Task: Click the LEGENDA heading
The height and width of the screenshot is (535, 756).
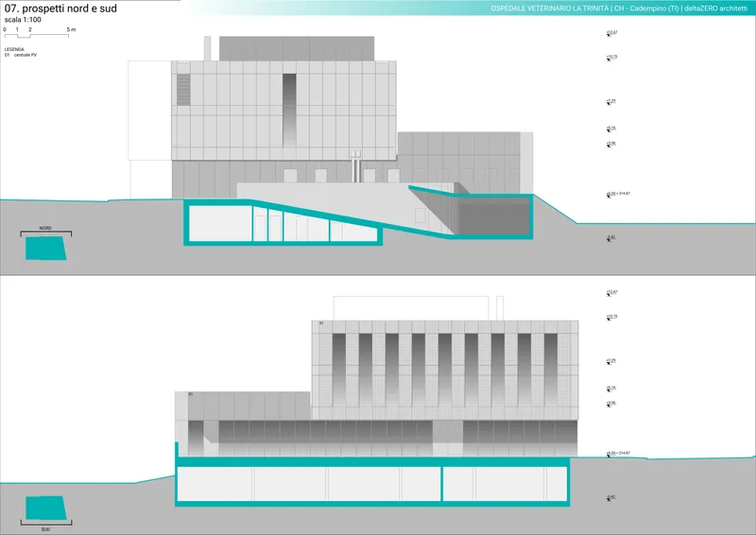Action: 14,49
